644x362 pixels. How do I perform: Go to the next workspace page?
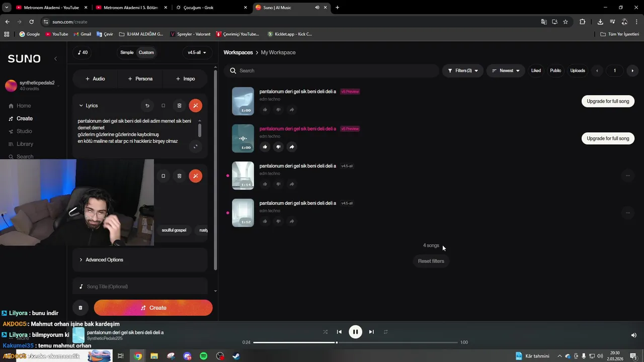click(632, 70)
